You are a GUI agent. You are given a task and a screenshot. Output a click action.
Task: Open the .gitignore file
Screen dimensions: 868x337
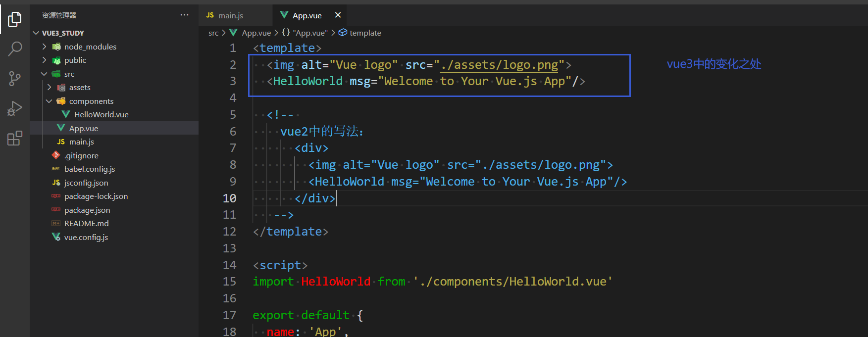81,155
